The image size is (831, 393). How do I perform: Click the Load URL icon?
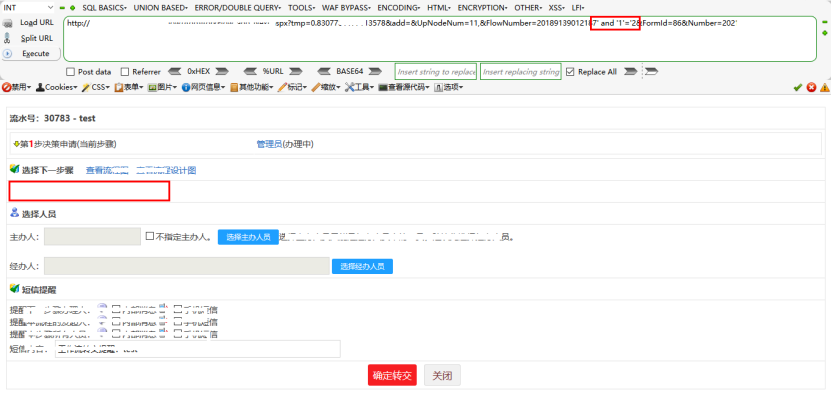pos(7,23)
